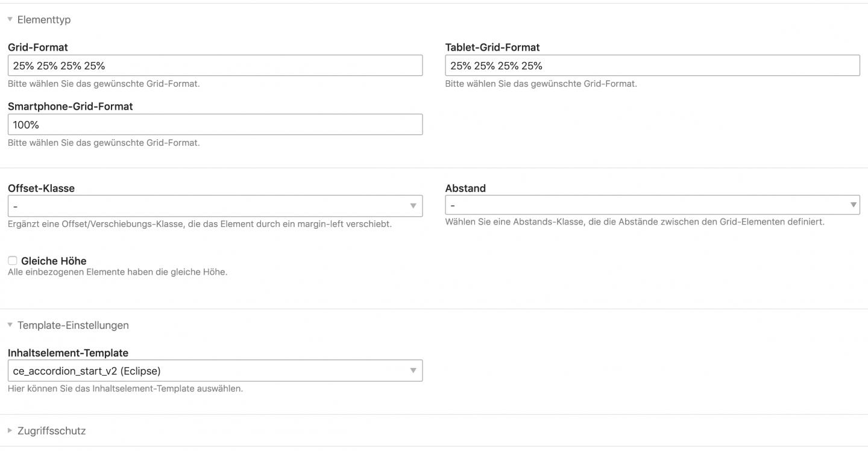Click the Offset-Klasse dropdown arrow
Image resolution: width=868 pixels, height=451 pixels.
coord(413,206)
